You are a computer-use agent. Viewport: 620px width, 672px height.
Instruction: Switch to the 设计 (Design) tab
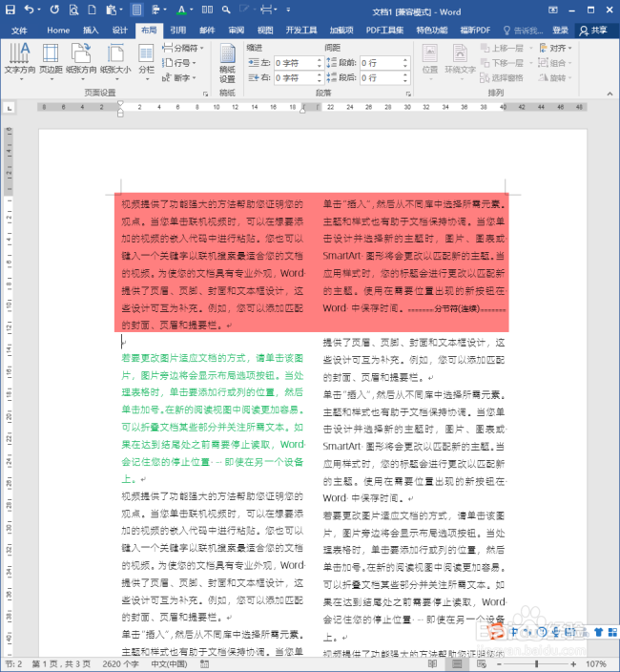(x=119, y=31)
